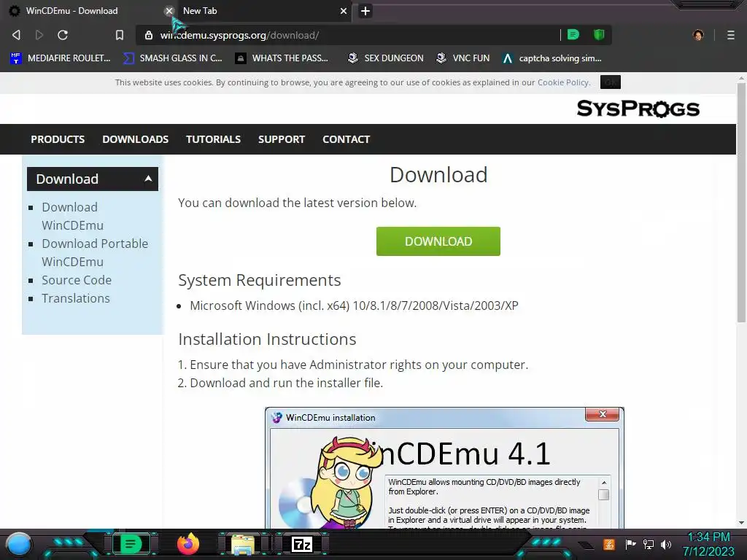
Task: Open a new tab with the plus button
Action: tap(365, 11)
